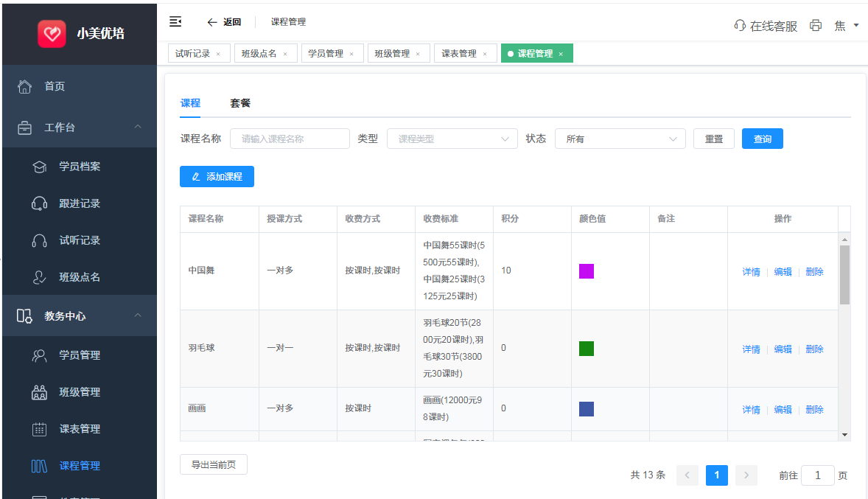Click the printer icon in top bar
Image resolution: width=868 pixels, height=499 pixels.
(x=815, y=25)
